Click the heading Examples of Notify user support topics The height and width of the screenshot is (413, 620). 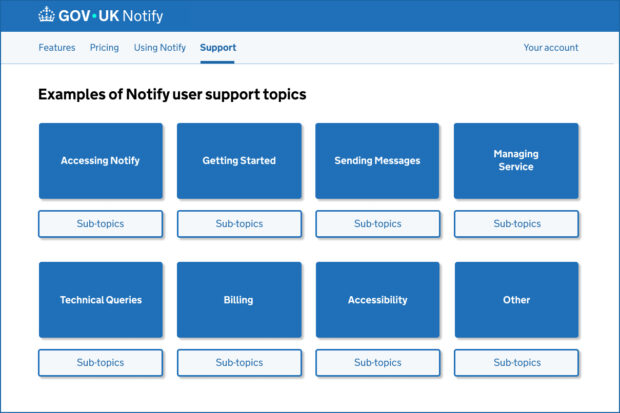coord(172,95)
